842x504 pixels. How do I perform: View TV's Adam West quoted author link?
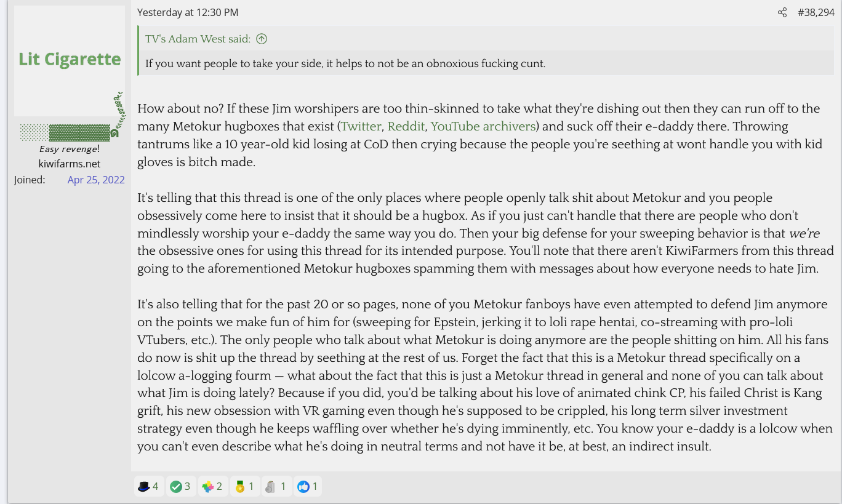point(198,39)
